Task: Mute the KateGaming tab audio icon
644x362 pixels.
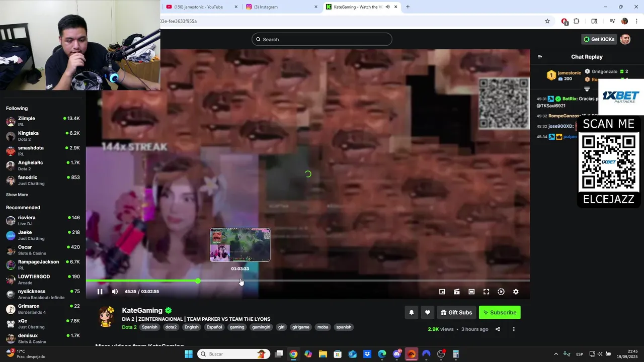Action: point(388,7)
